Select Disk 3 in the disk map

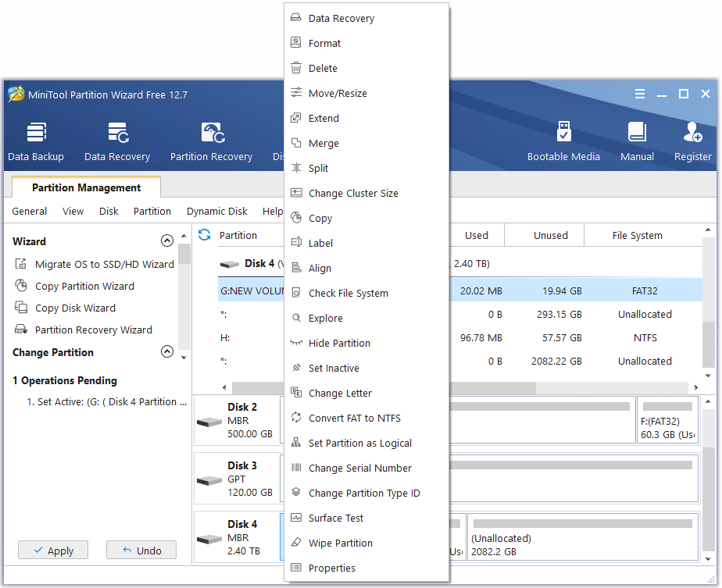coord(238,479)
